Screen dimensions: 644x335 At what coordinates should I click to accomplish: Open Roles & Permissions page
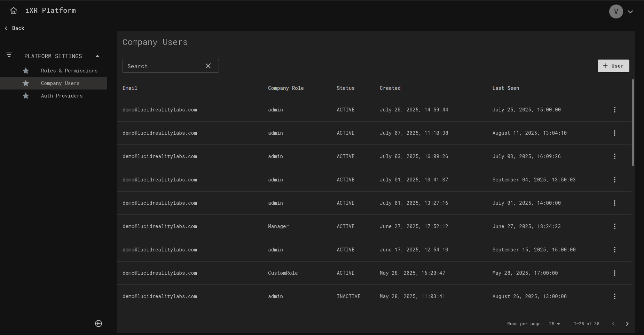[69, 71]
